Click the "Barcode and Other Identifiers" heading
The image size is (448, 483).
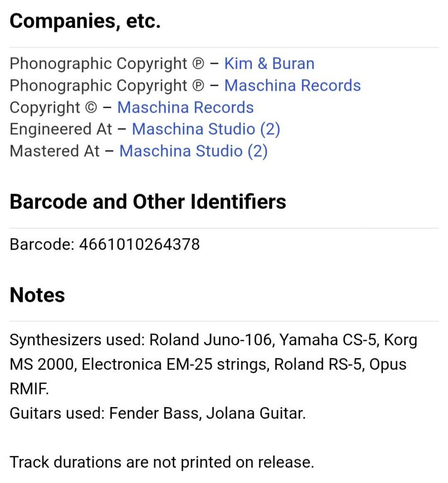coord(148,202)
